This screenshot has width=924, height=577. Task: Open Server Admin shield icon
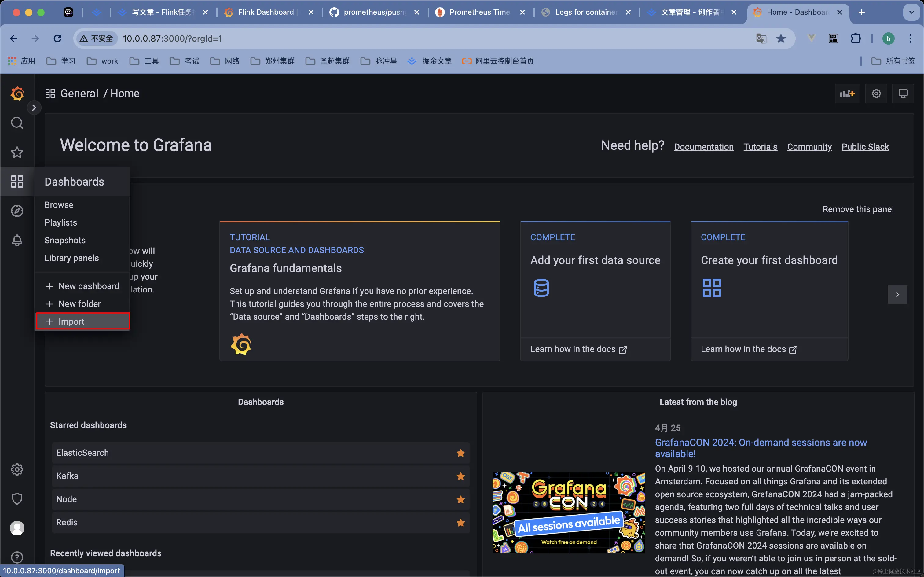(x=17, y=499)
